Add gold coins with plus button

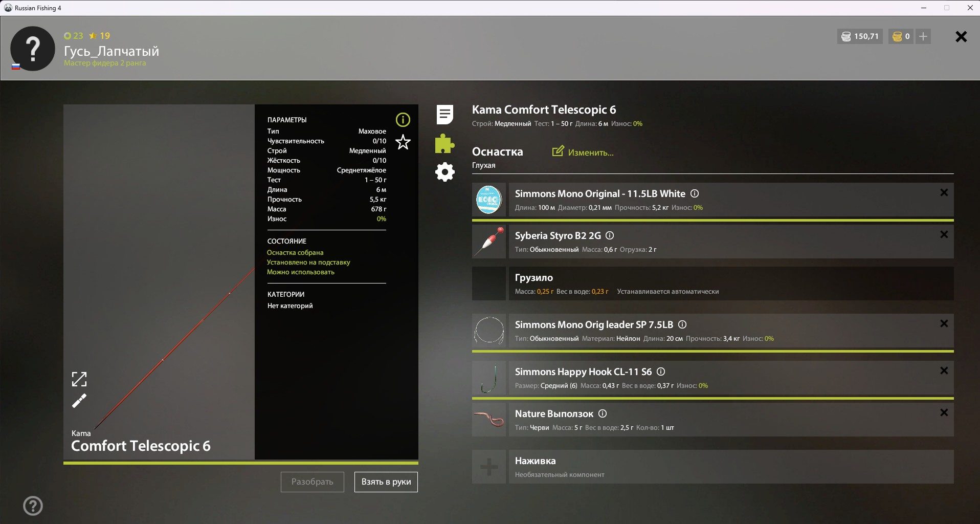click(923, 36)
